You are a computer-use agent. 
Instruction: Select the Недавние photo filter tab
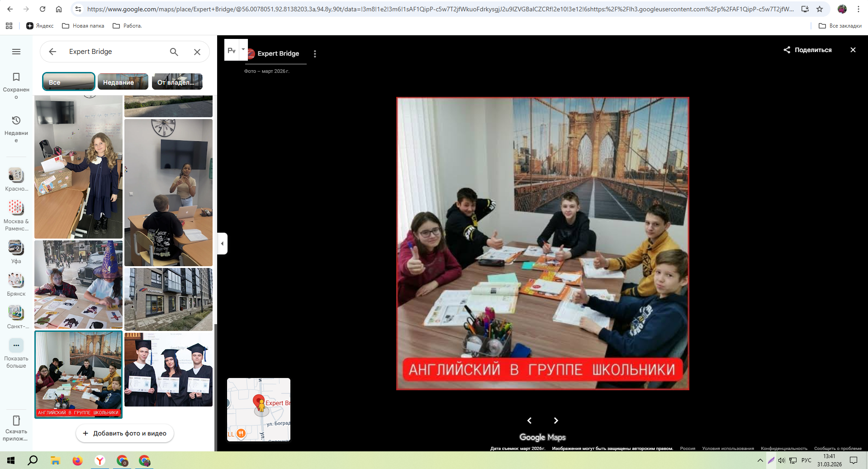(x=123, y=82)
